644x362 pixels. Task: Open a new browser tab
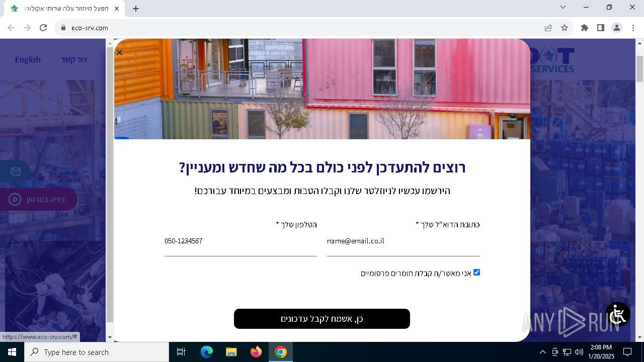pyautogui.click(x=136, y=9)
